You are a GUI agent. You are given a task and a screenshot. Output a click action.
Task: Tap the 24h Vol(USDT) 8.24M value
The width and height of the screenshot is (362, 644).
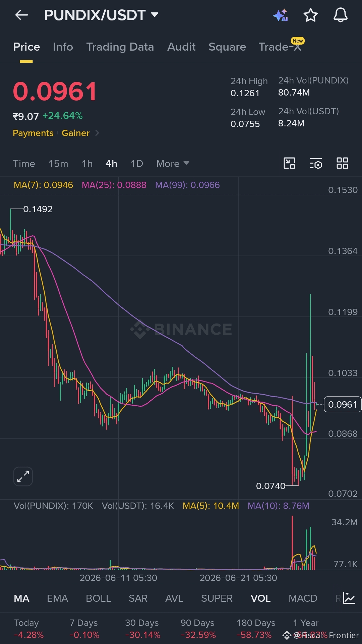tap(291, 123)
